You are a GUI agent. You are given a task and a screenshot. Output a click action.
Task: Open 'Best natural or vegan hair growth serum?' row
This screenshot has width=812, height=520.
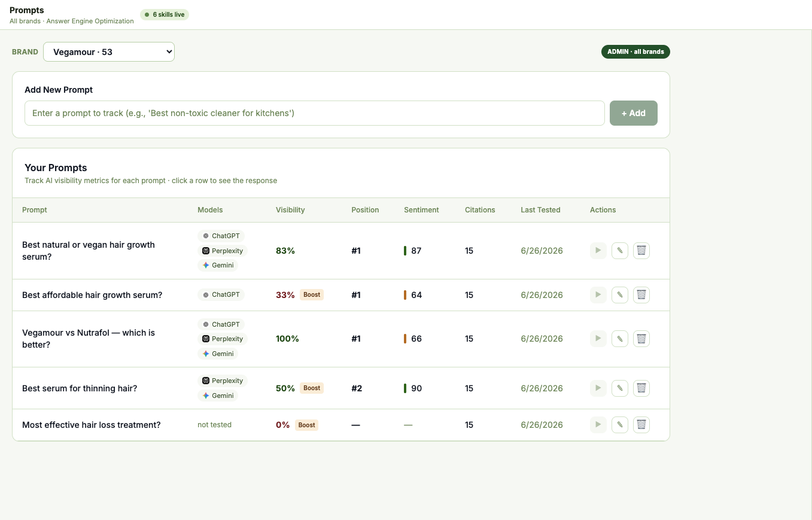[341, 251]
